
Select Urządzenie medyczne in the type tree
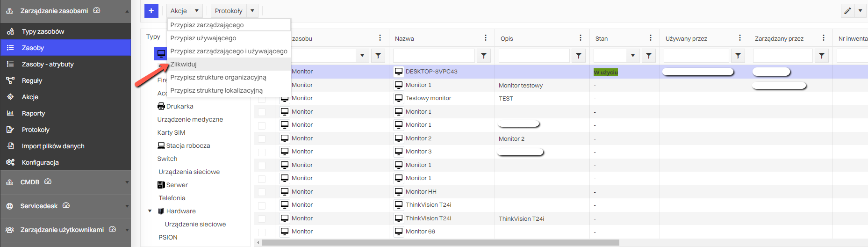click(x=190, y=119)
